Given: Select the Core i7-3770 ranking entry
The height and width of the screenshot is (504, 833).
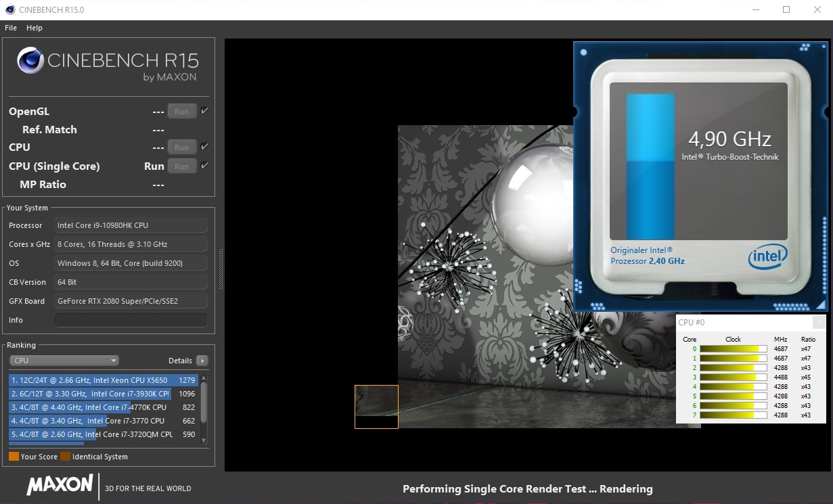Looking at the screenshot, I should [x=104, y=421].
